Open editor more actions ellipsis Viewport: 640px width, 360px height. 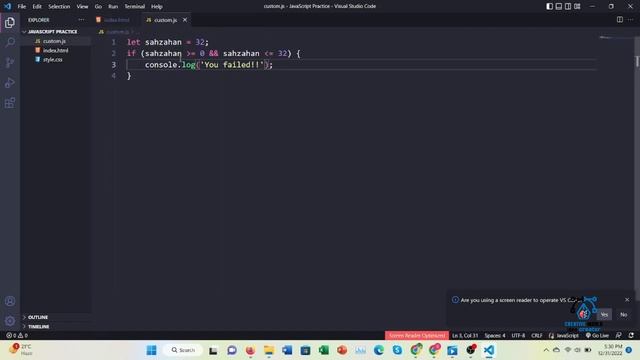click(x=631, y=20)
